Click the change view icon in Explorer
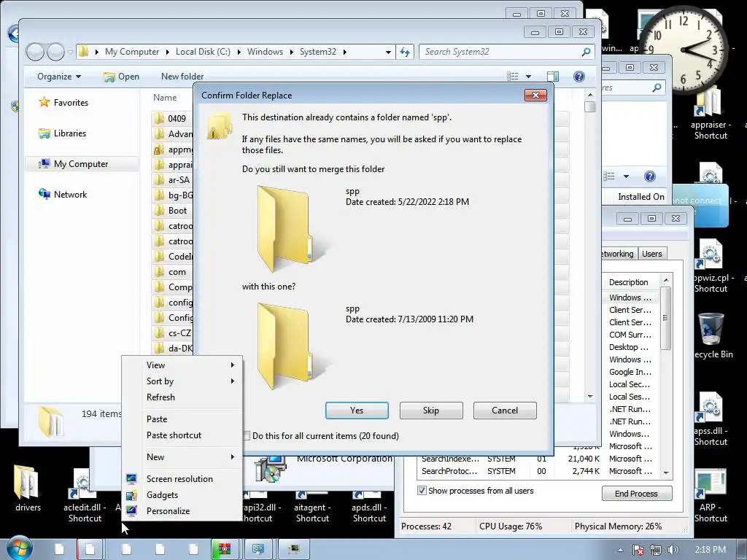This screenshot has width=747, height=560. coord(513,77)
